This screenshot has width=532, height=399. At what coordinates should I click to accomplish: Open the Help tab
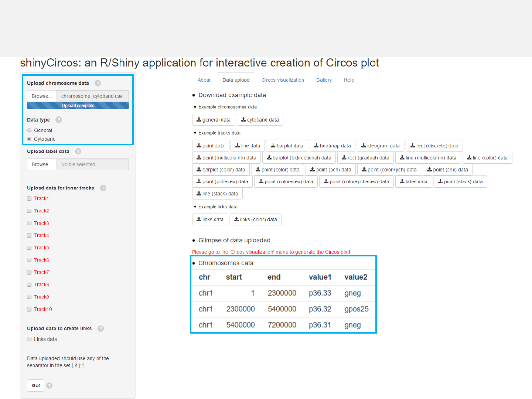(349, 80)
